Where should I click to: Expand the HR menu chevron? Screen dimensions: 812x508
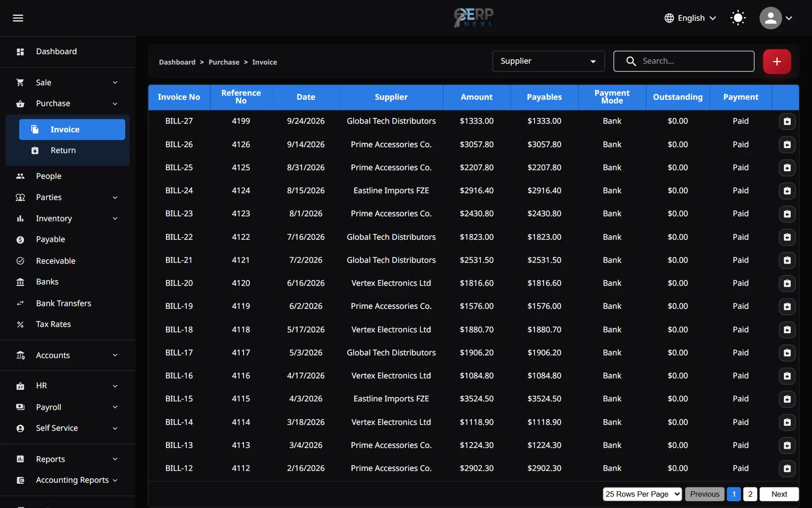(115, 386)
